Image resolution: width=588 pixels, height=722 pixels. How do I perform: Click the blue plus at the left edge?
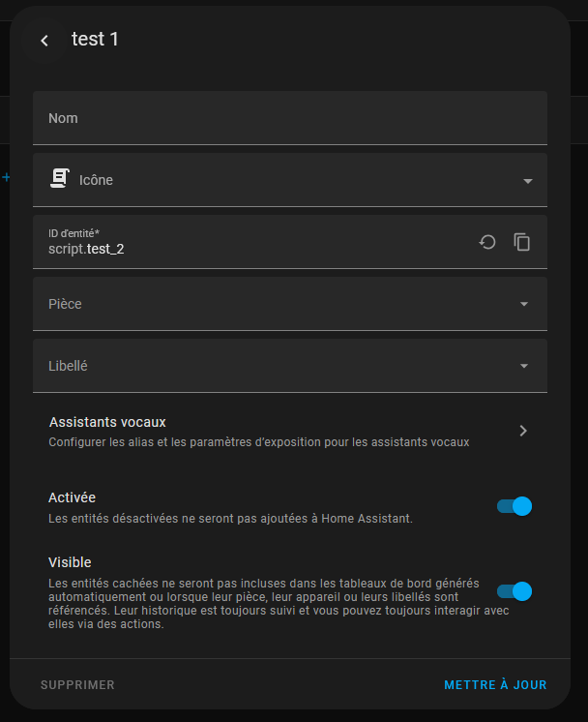coord(6,177)
